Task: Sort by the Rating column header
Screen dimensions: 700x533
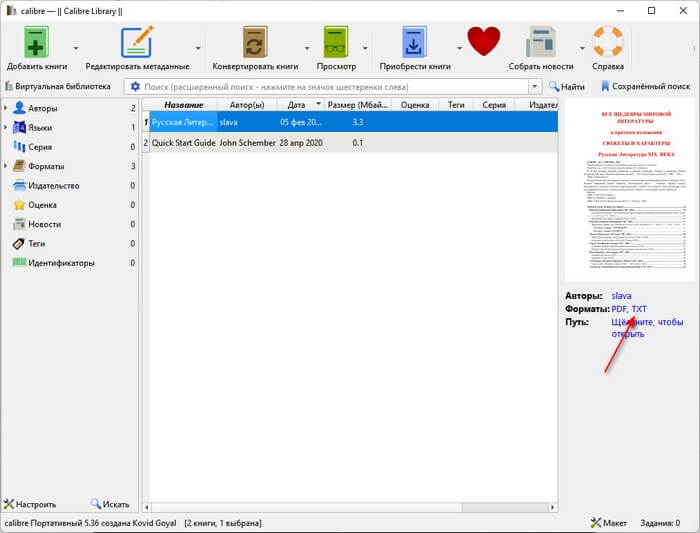Action: tap(415, 105)
